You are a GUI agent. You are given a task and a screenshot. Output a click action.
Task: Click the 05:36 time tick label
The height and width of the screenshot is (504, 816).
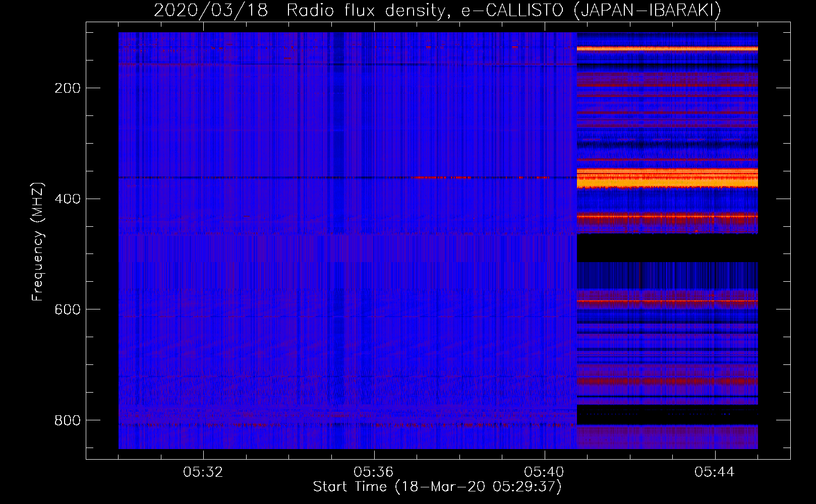pyautogui.click(x=374, y=472)
